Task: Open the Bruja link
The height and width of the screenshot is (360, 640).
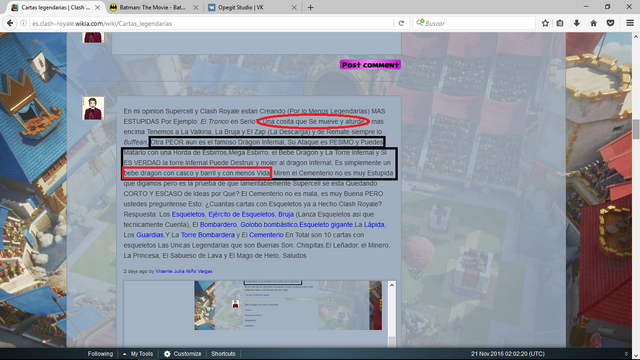Action: tap(286, 214)
